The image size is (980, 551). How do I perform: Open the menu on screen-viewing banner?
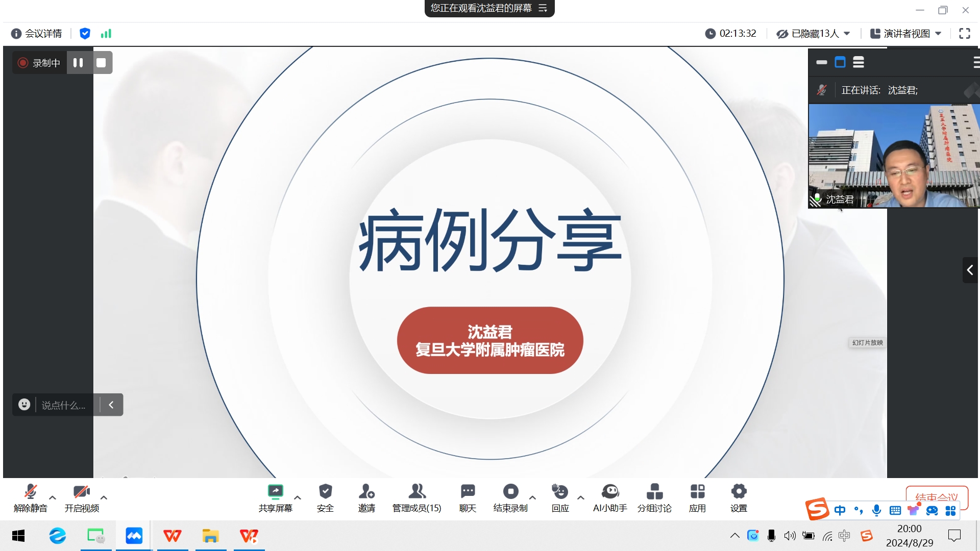pos(543,8)
